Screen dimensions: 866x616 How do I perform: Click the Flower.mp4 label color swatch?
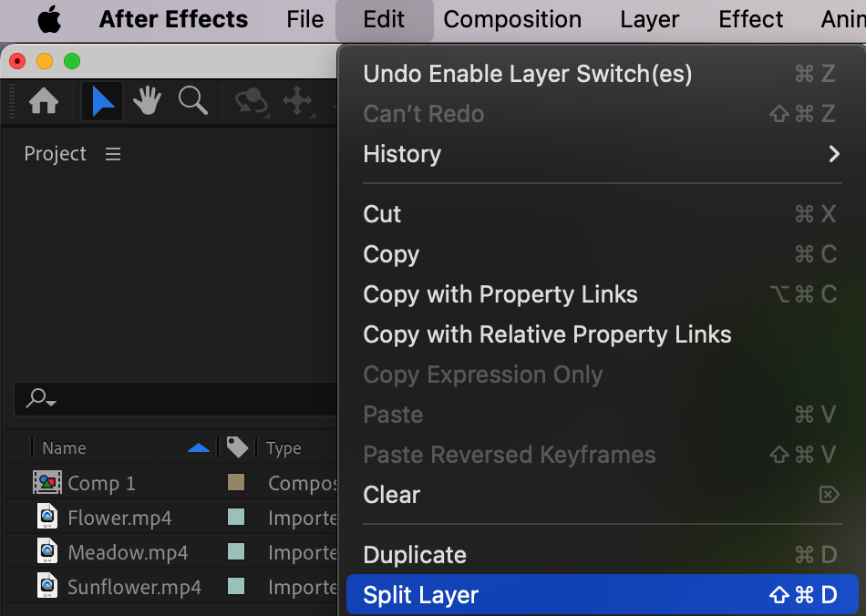(x=236, y=518)
